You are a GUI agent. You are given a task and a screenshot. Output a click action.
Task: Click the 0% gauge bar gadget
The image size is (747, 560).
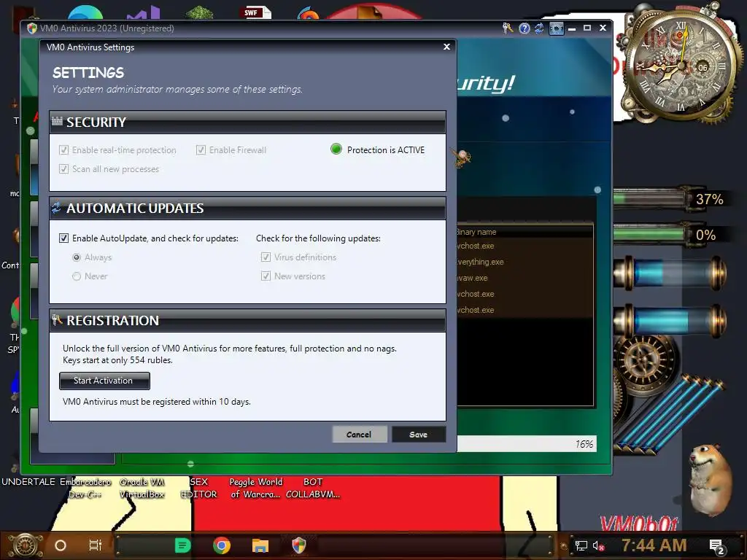pos(670,234)
